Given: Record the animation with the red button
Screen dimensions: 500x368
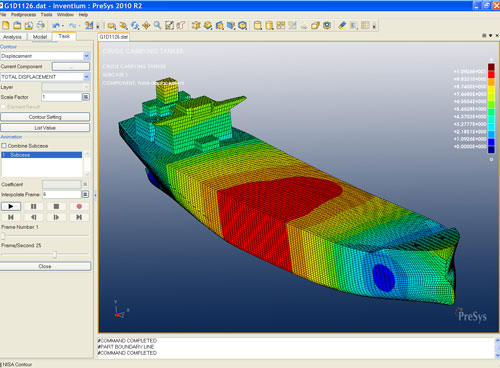Looking at the screenshot, I should [79, 206].
